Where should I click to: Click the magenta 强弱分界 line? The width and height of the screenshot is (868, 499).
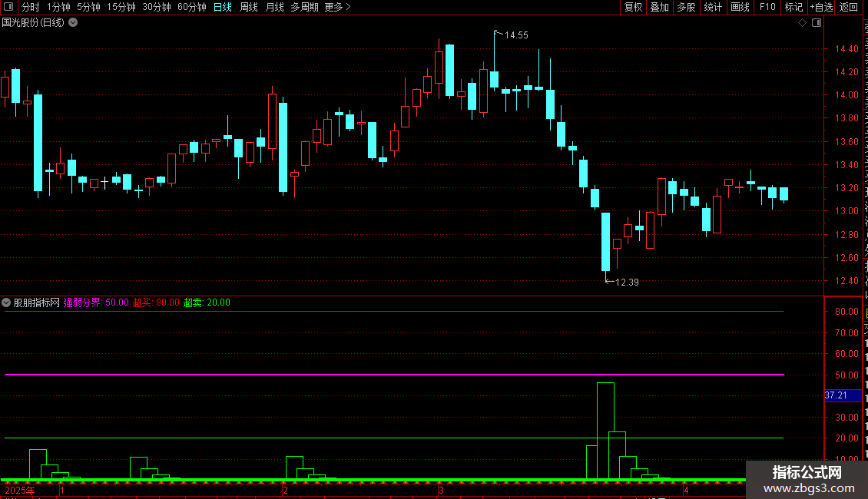pyautogui.click(x=394, y=375)
